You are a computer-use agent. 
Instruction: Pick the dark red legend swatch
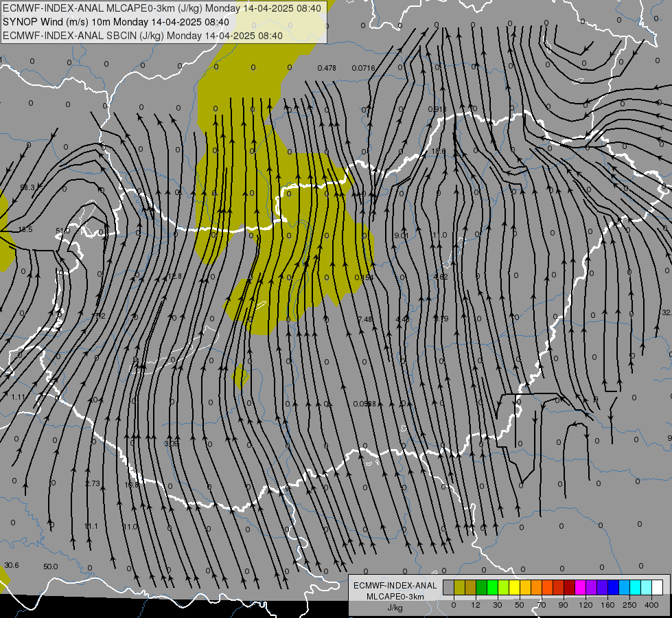(x=570, y=587)
